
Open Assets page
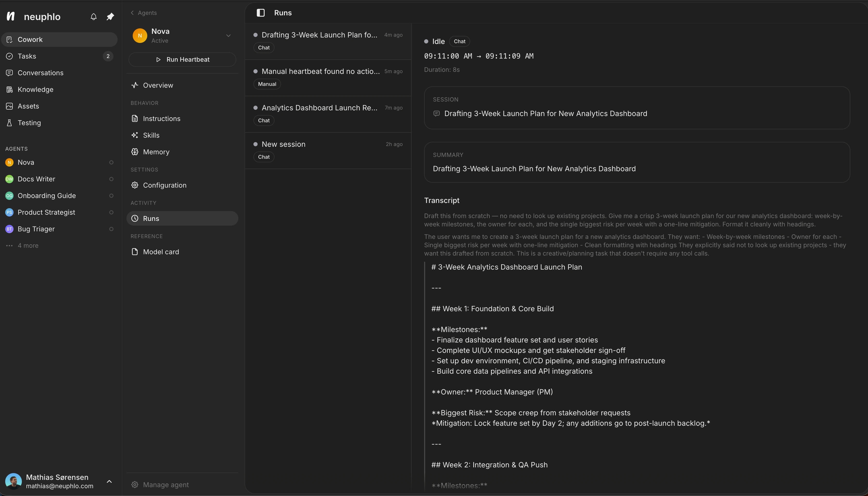59,106
